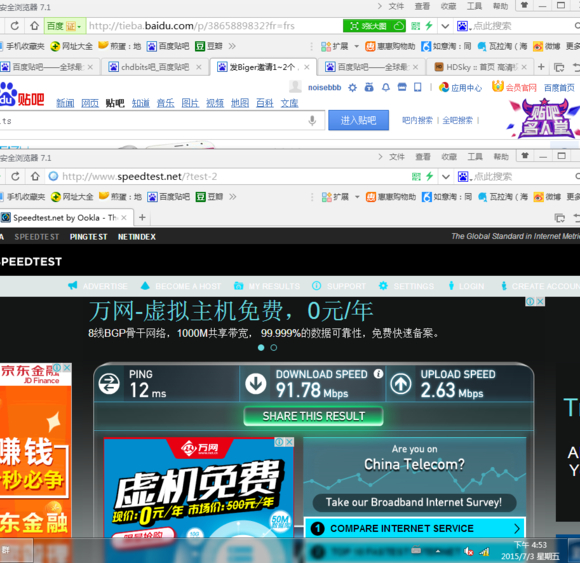Open the 扩展 dropdown in top browser

click(x=357, y=46)
